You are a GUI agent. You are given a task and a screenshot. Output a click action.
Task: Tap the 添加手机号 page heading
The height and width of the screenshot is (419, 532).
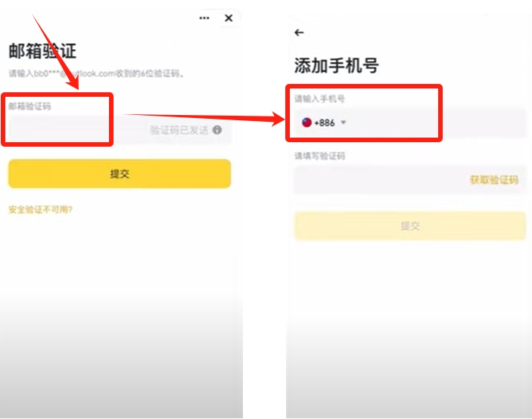(x=336, y=66)
